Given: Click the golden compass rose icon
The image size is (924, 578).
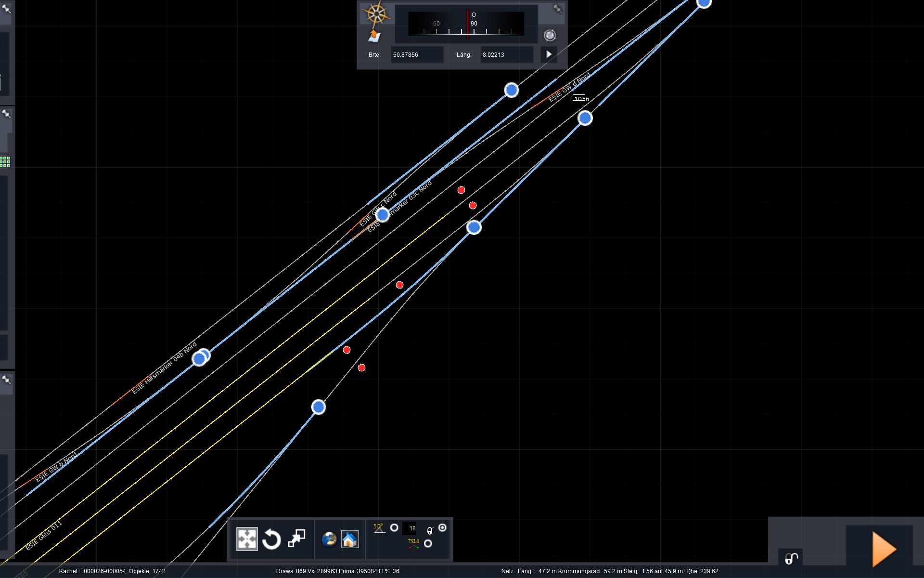Looking at the screenshot, I should coord(376,13).
